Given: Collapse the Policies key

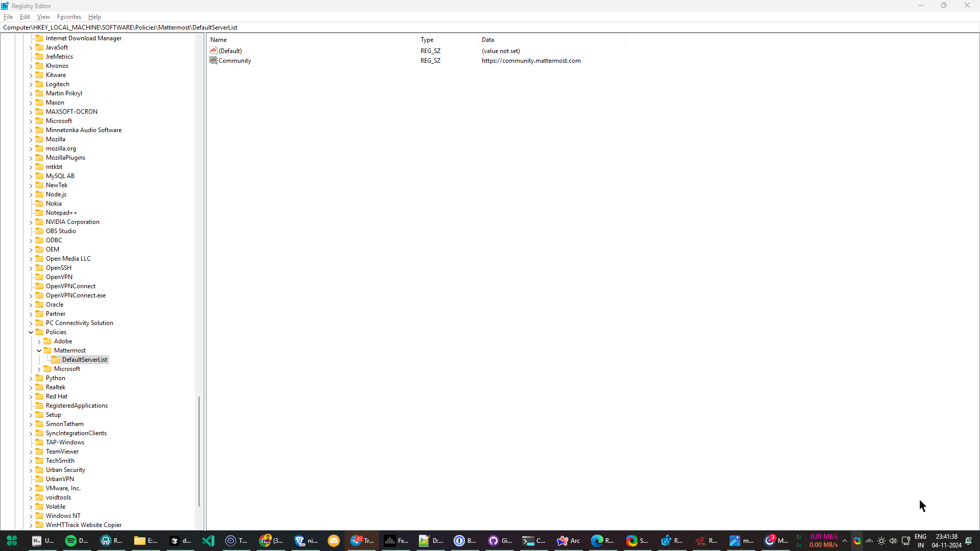Looking at the screenshot, I should pos(32,332).
